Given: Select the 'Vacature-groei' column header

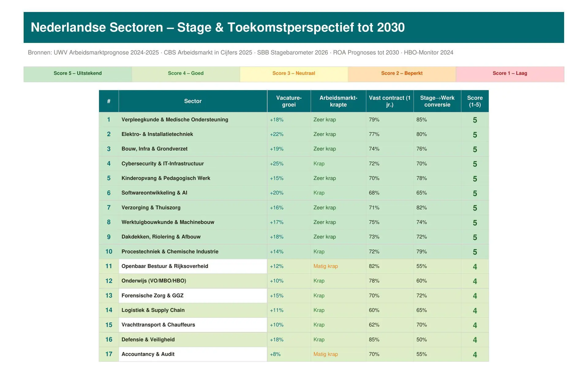Looking at the screenshot, I should pyautogui.click(x=289, y=101).
